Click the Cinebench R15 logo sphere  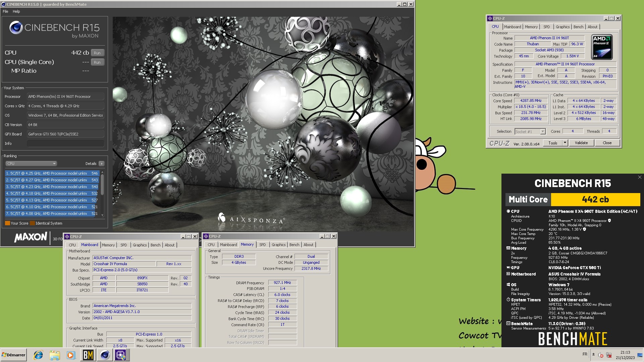[16, 27]
